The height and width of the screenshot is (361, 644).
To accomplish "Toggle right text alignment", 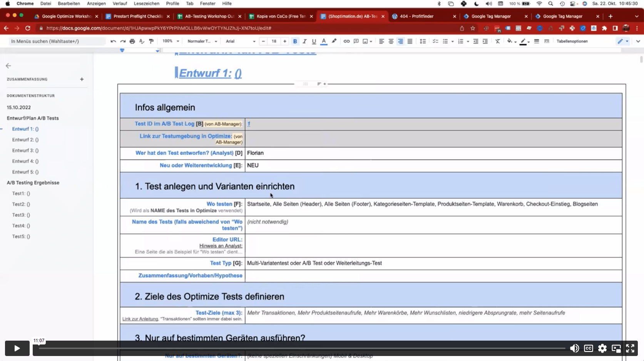I will click(400, 41).
